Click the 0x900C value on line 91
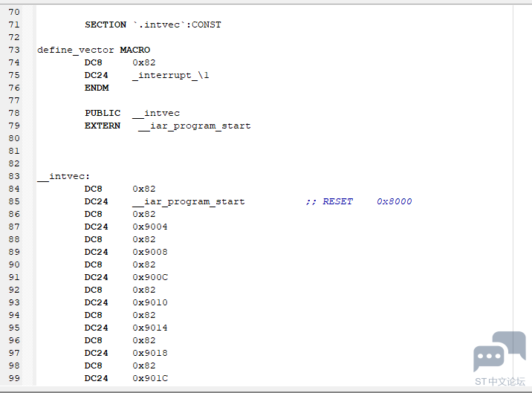Image resolution: width=532 pixels, height=393 pixels. pos(150,277)
